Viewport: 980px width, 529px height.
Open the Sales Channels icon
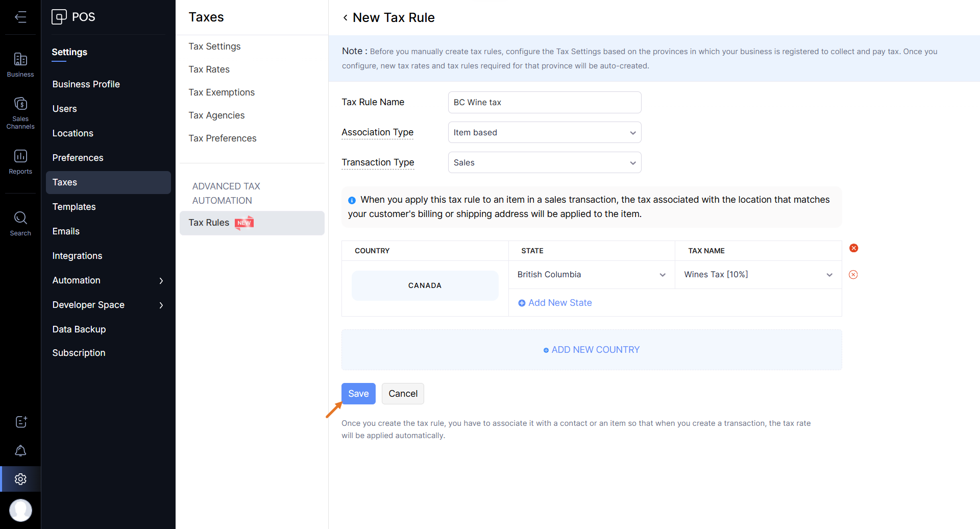tap(20, 113)
